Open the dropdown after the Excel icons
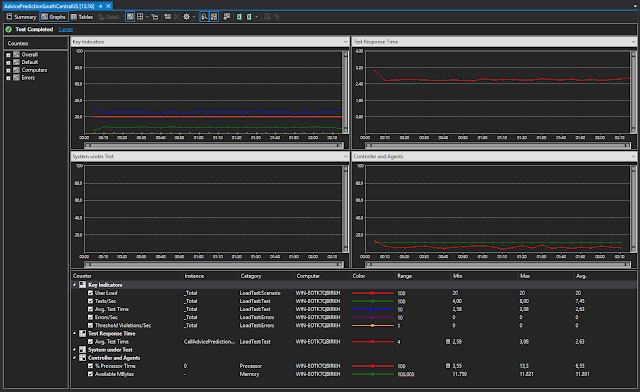The height and width of the screenshot is (392, 640). click(x=256, y=17)
